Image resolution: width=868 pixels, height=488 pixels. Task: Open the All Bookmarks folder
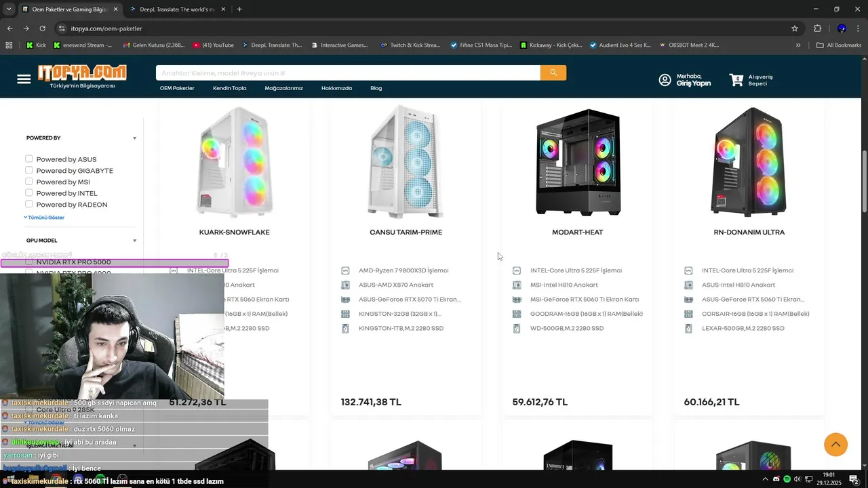[839, 45]
